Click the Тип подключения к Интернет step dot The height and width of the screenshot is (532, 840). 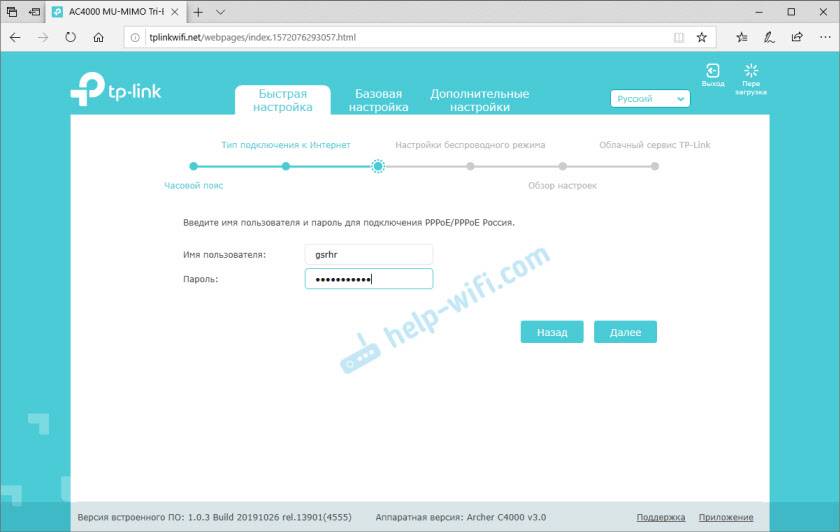click(286, 166)
